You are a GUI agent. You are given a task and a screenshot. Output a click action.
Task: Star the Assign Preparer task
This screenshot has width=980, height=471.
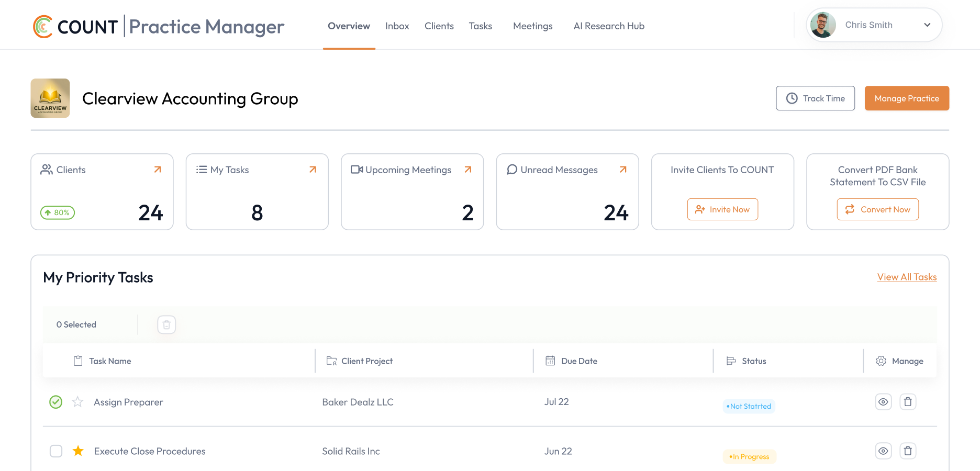point(77,402)
